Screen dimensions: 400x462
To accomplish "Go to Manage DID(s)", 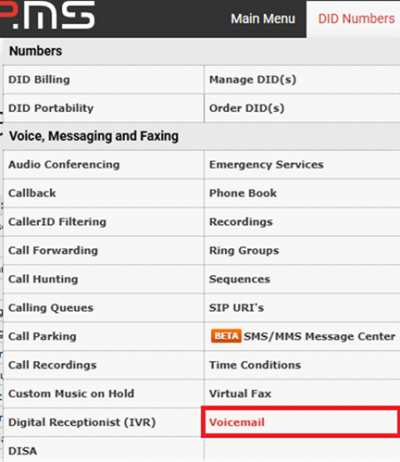I will [253, 79].
